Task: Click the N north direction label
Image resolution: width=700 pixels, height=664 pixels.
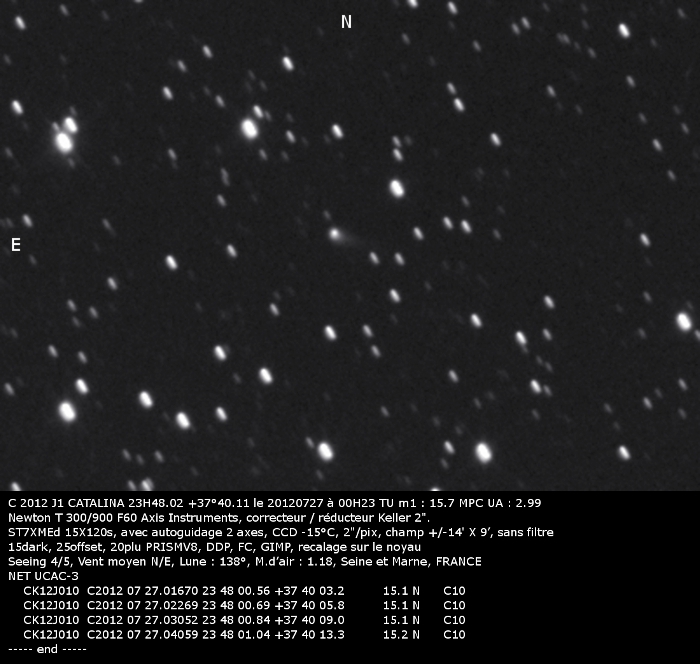Action: [346, 22]
